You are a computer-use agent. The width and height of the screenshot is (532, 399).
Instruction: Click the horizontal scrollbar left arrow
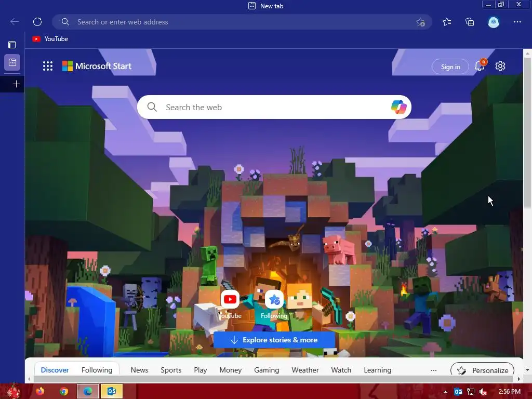pos(29,379)
